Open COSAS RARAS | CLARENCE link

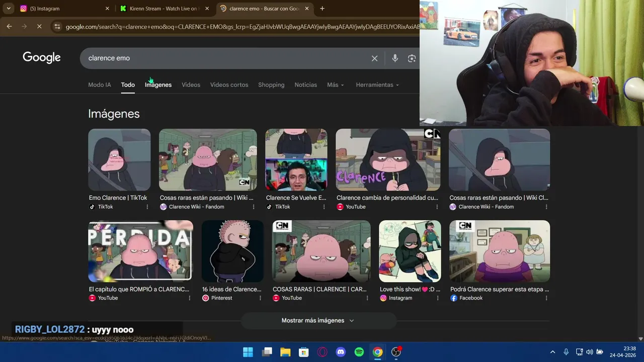319,290
